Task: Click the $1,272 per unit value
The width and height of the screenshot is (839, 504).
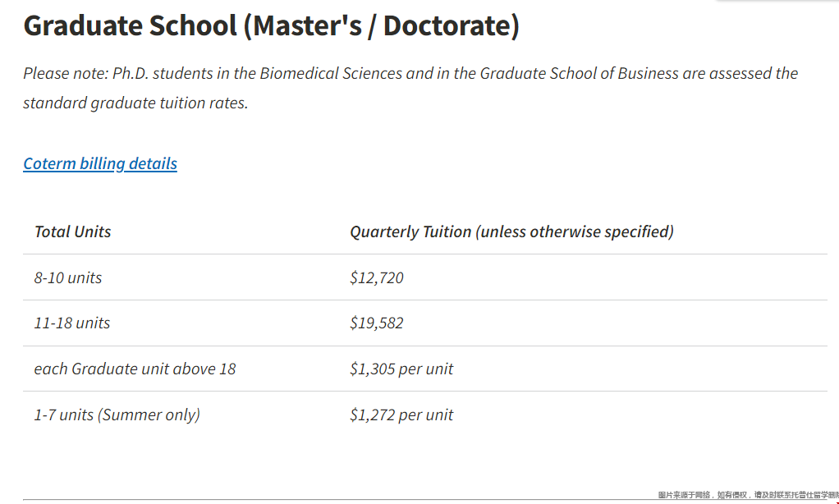Action: [401, 415]
